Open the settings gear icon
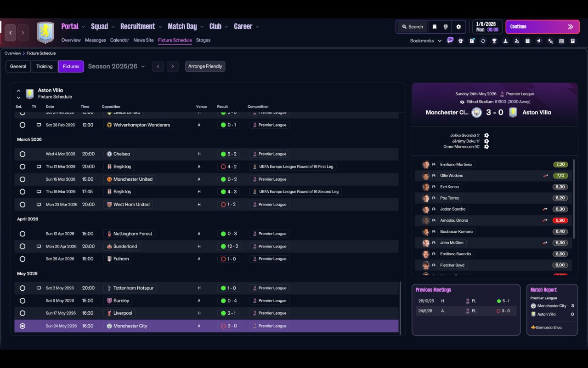This screenshot has height=368, width=588. click(458, 27)
